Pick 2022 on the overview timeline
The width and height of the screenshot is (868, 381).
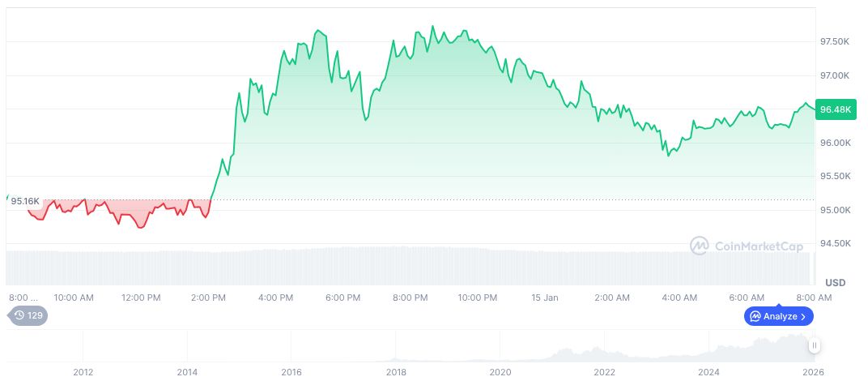pyautogui.click(x=605, y=372)
